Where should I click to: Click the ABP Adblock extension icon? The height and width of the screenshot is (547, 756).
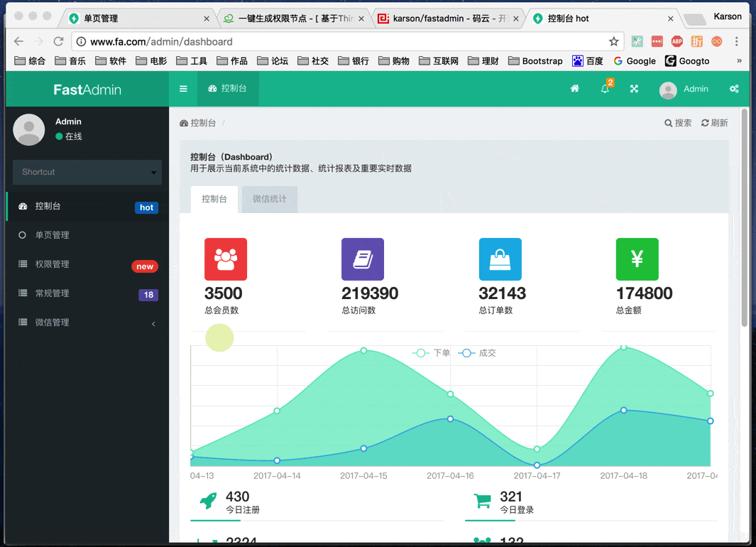(677, 41)
